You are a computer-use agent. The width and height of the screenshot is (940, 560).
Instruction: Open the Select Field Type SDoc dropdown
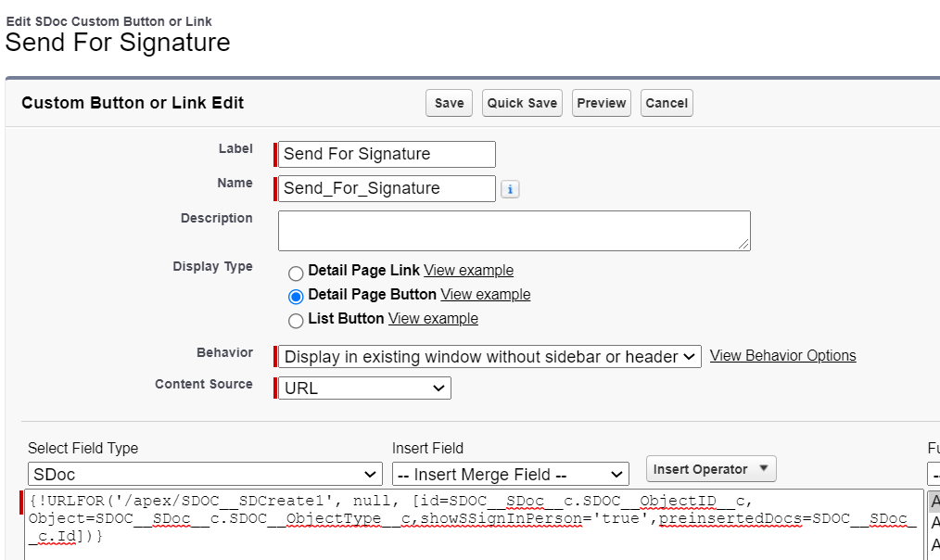[x=205, y=475]
